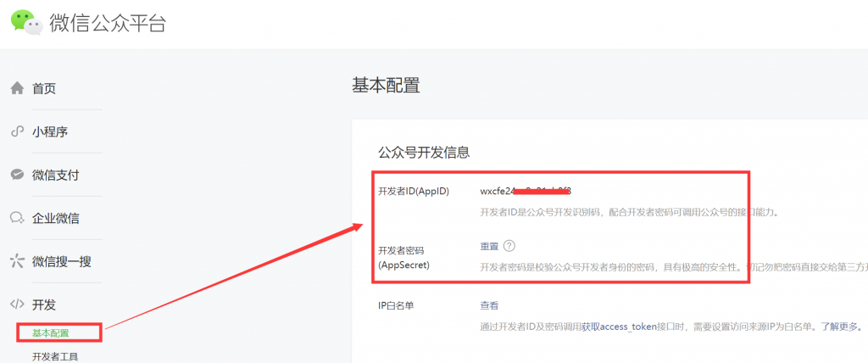868x363 pixels.
Task: Click the question mark help icon next to 重置
Action: point(509,246)
